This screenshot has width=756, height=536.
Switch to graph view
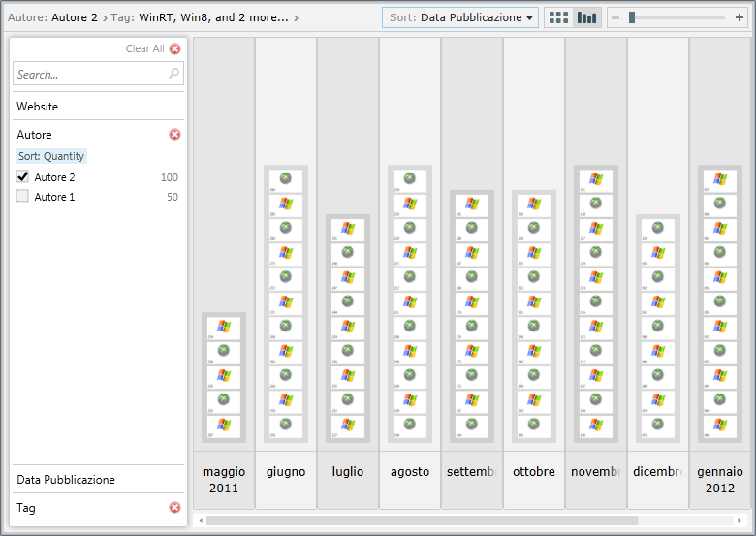tap(586, 17)
